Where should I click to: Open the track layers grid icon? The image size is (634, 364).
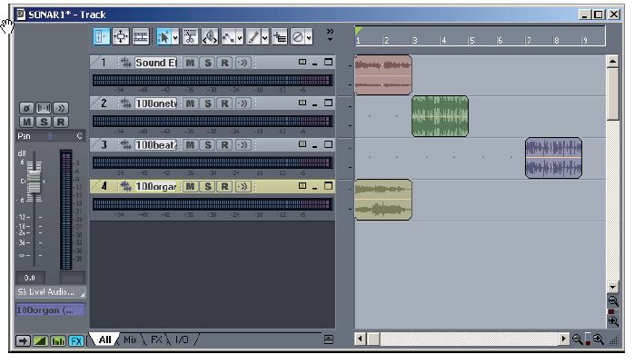pyautogui.click(x=140, y=37)
